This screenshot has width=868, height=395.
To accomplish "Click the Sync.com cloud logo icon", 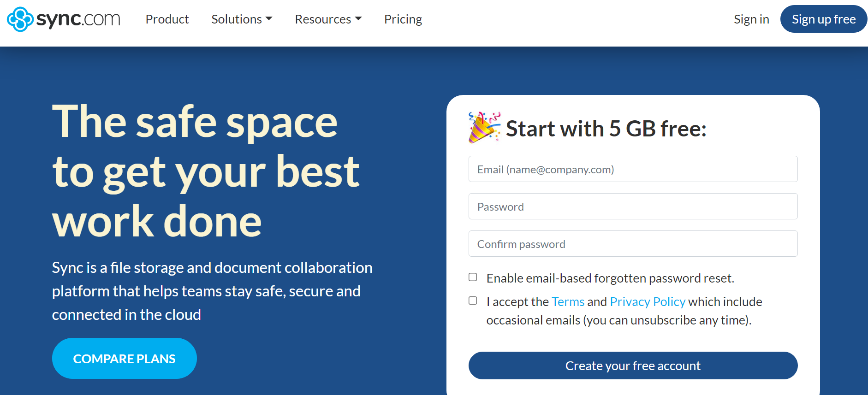I will coord(20,19).
